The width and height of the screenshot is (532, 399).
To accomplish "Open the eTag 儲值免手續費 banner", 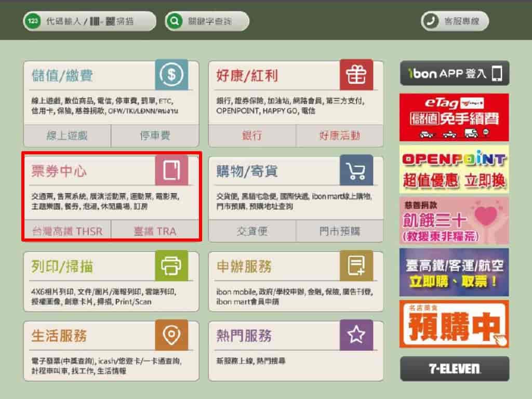I will tap(454, 117).
